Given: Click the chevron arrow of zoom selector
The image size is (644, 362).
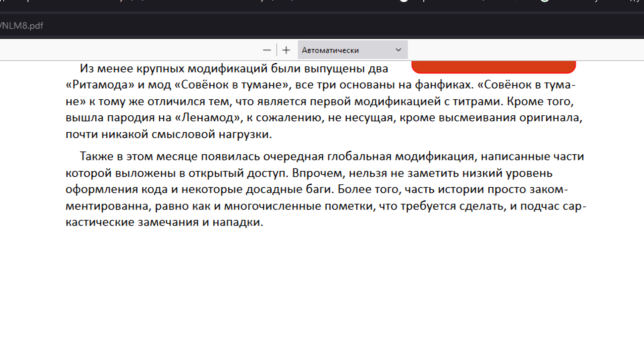Looking at the screenshot, I should (x=398, y=50).
